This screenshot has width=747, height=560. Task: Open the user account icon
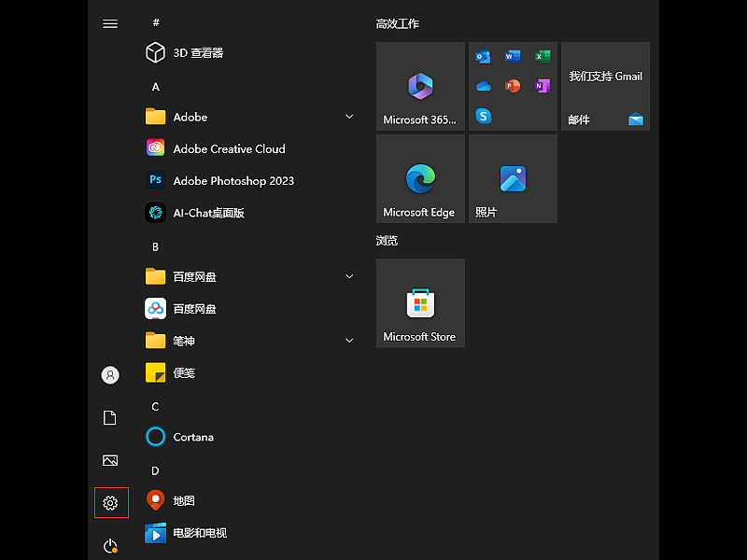coord(110,375)
